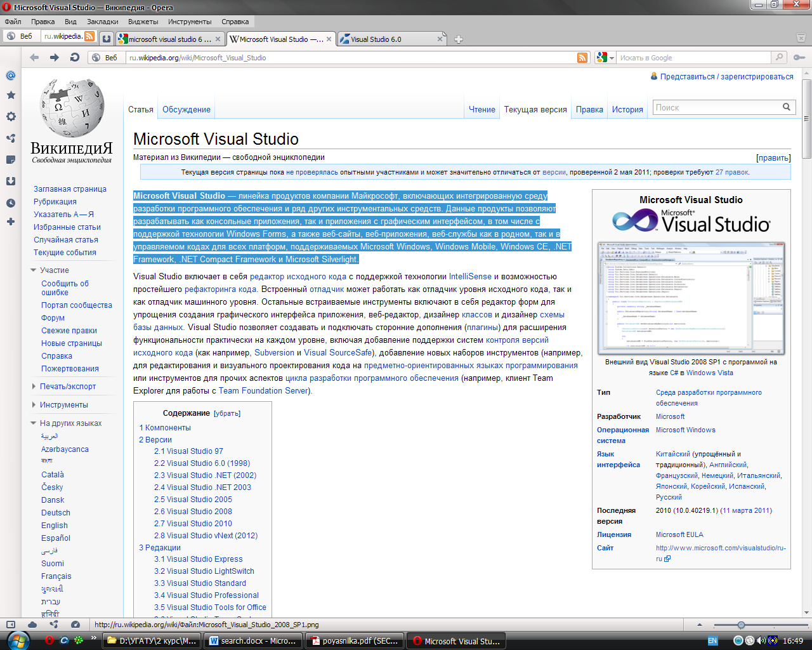Screen dimensions: 812x650
Task: Open the password manager wand key icon
Action: (x=799, y=58)
